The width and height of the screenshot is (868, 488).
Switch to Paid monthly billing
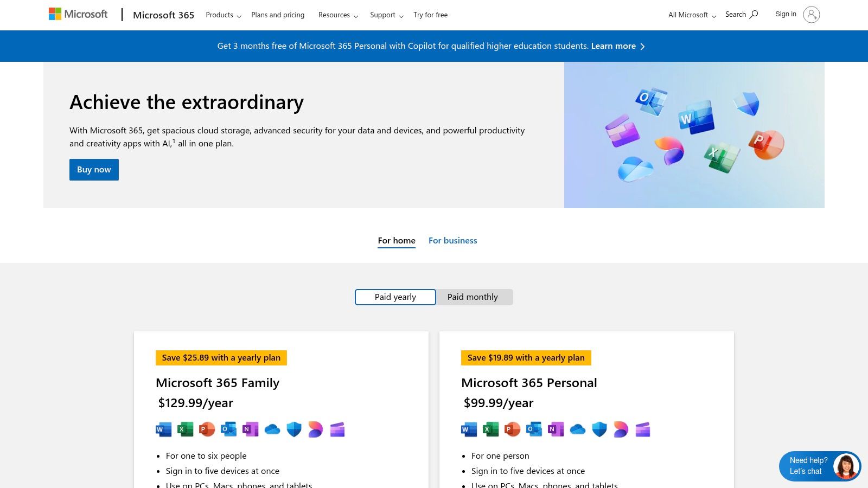[x=473, y=297]
